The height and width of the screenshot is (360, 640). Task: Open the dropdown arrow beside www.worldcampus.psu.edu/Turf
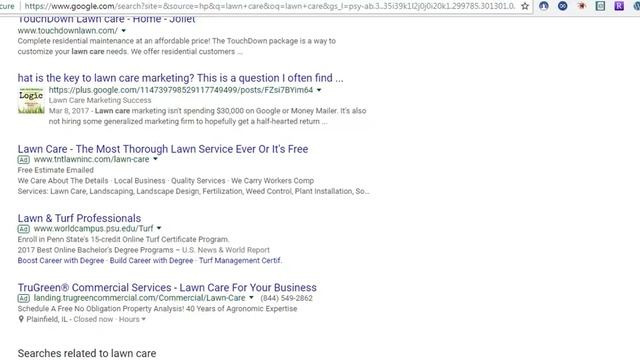click(159, 228)
